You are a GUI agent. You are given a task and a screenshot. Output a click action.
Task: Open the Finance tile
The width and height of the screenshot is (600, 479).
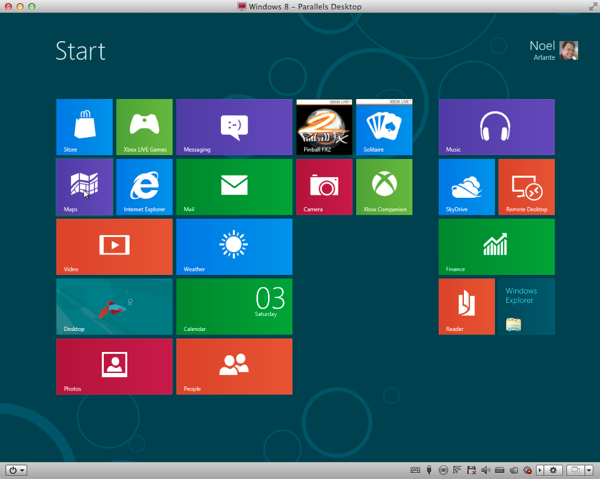click(x=497, y=247)
